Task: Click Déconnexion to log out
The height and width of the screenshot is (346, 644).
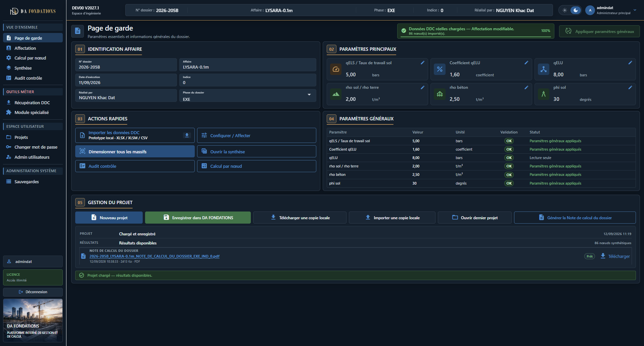Action: (33, 292)
